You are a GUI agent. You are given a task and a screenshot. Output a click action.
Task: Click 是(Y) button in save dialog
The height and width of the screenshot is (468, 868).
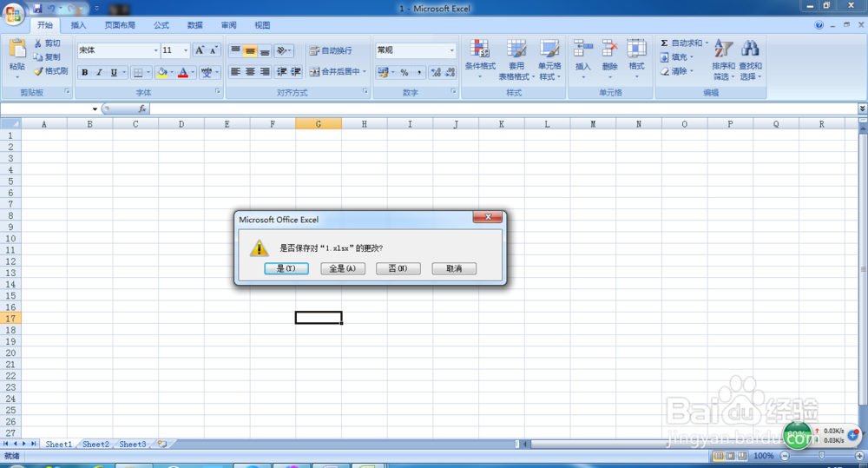[x=286, y=268]
